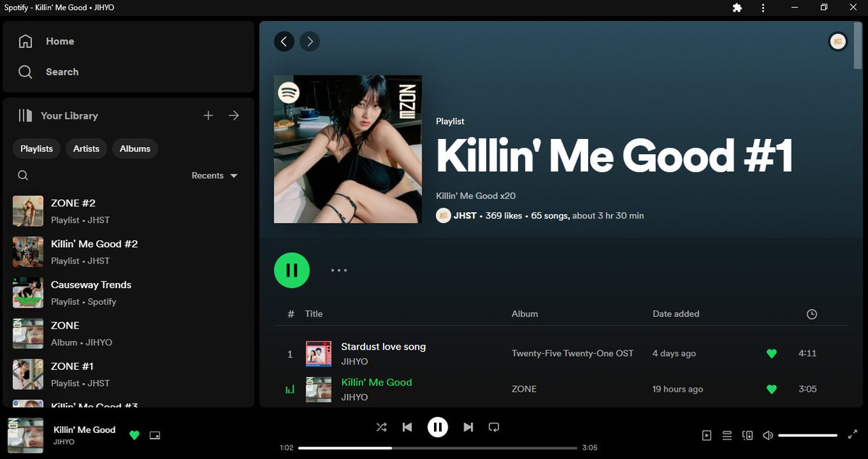Click Stardust love song album thumbnail
Screen dimensions: 868x459
[318, 353]
